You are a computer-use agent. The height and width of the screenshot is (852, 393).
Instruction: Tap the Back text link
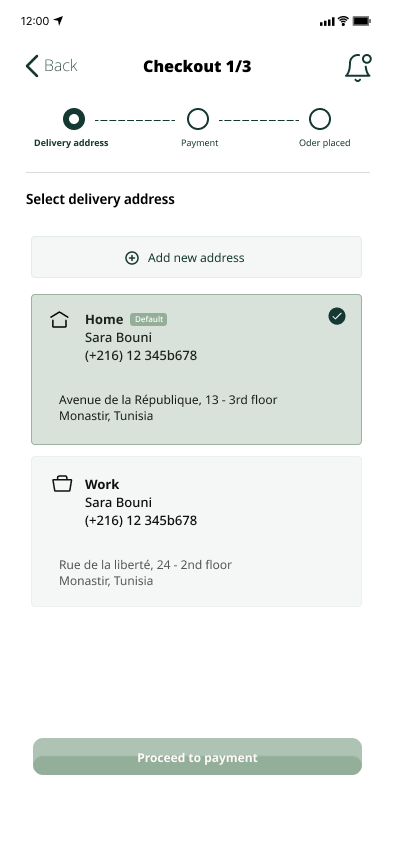(x=61, y=66)
